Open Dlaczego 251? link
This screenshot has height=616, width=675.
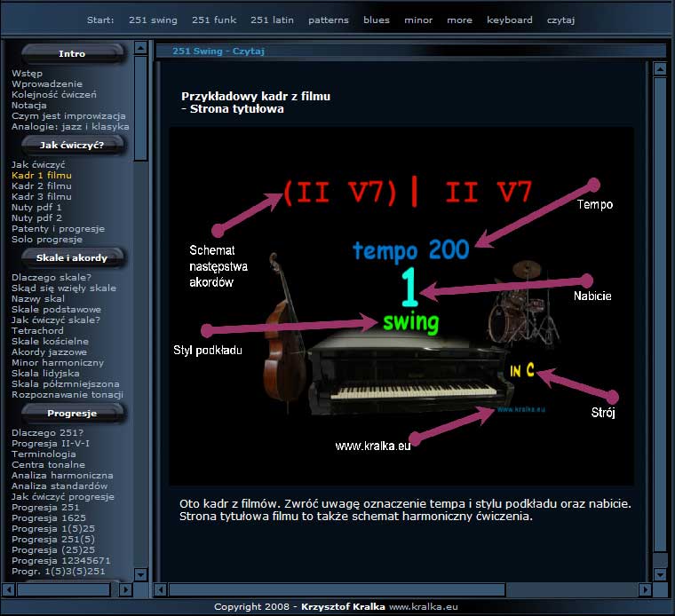pos(47,433)
